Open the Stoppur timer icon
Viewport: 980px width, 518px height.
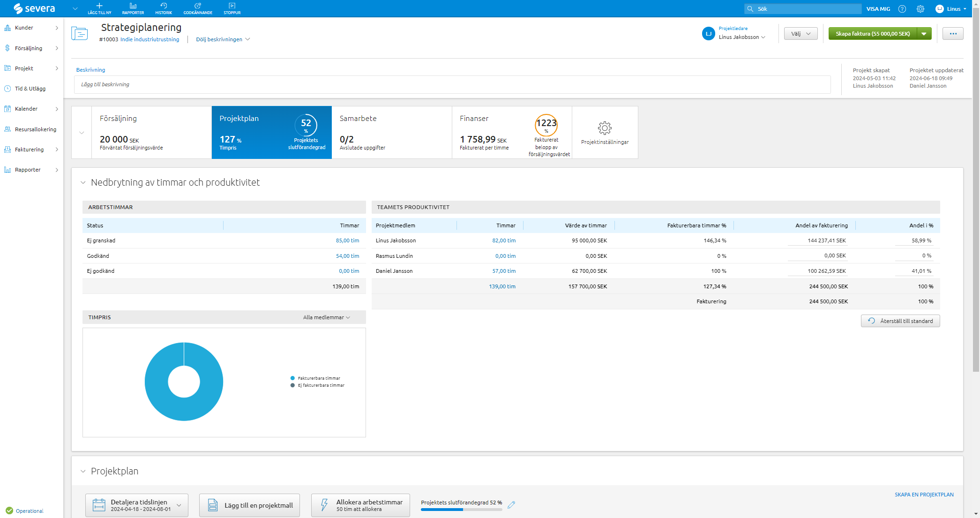pos(232,6)
